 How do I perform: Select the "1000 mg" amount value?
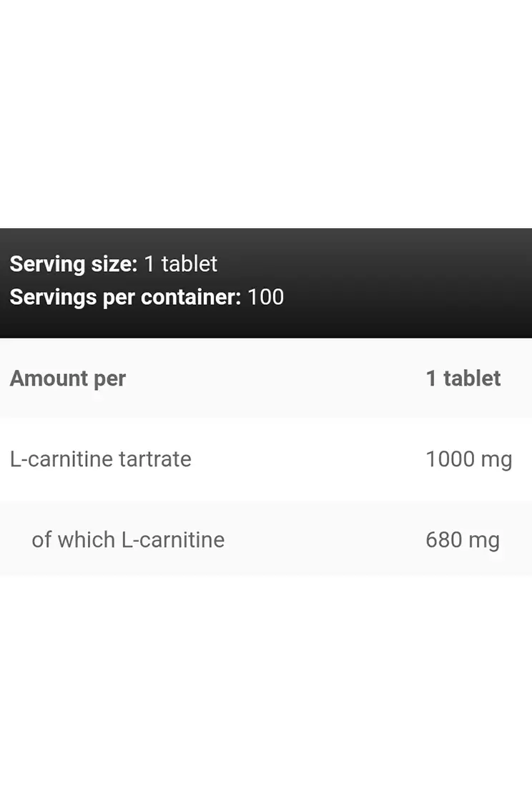tap(468, 459)
